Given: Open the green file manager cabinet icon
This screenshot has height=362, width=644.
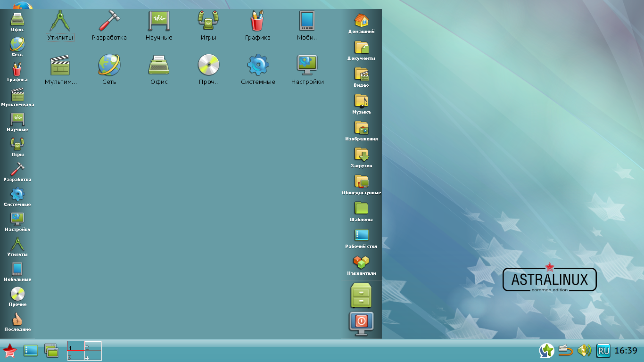Looking at the screenshot, I should [361, 296].
